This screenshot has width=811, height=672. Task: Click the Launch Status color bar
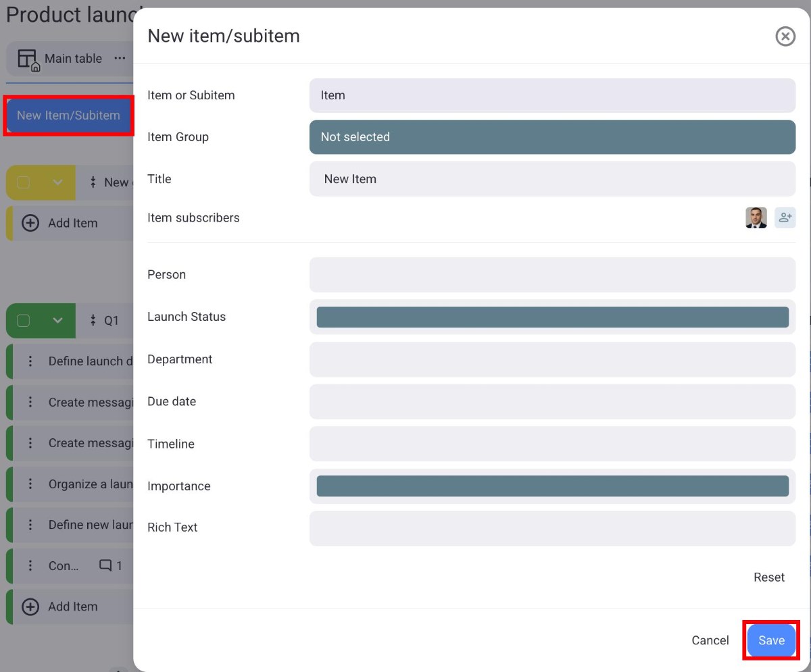pyautogui.click(x=552, y=317)
